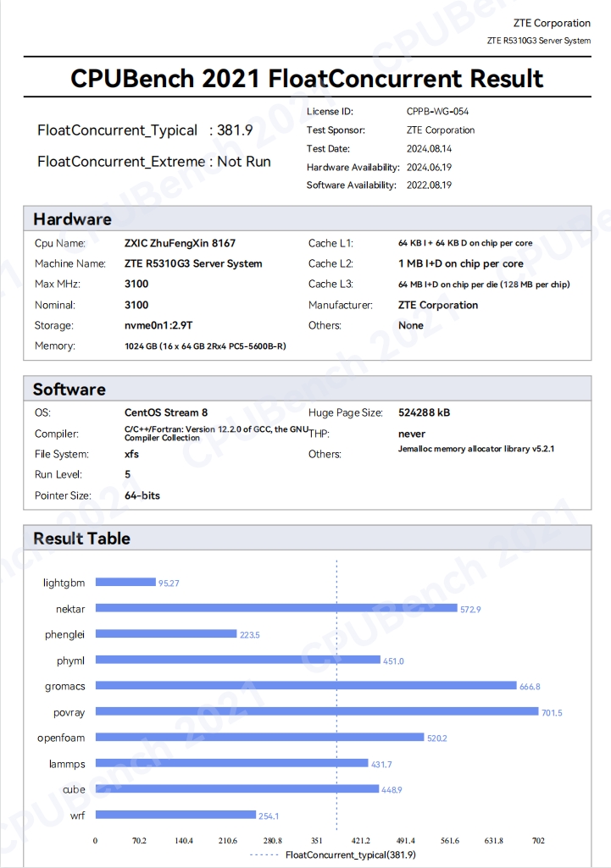611x868 pixels.
Task: Click OS value CentOS Stream 8
Action: [165, 412]
